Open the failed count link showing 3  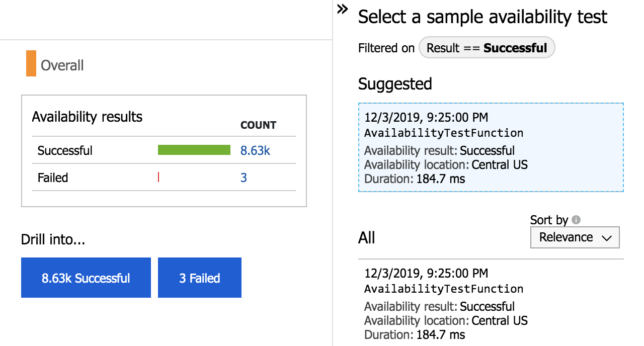click(x=244, y=178)
